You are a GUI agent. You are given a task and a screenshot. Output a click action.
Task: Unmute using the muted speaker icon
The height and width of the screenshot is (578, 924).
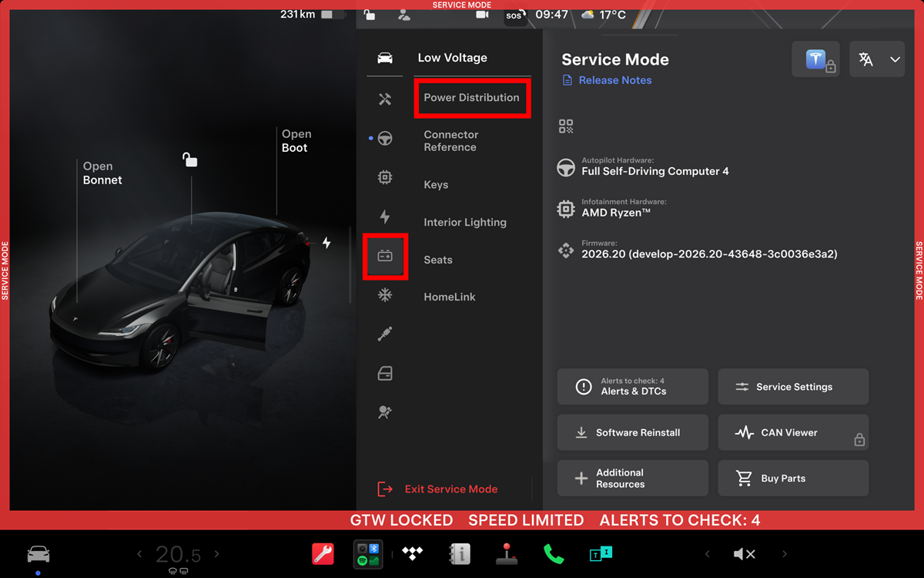point(744,554)
